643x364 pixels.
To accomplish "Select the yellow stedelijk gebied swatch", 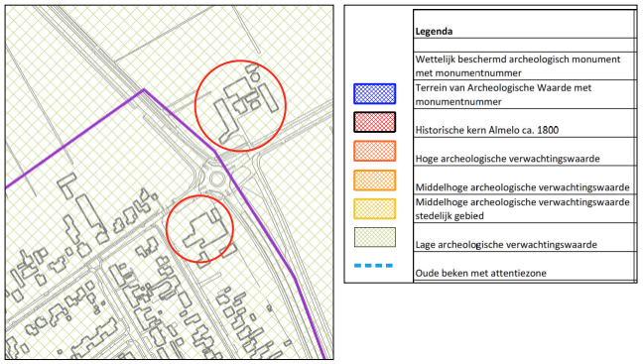I will click(x=374, y=208).
